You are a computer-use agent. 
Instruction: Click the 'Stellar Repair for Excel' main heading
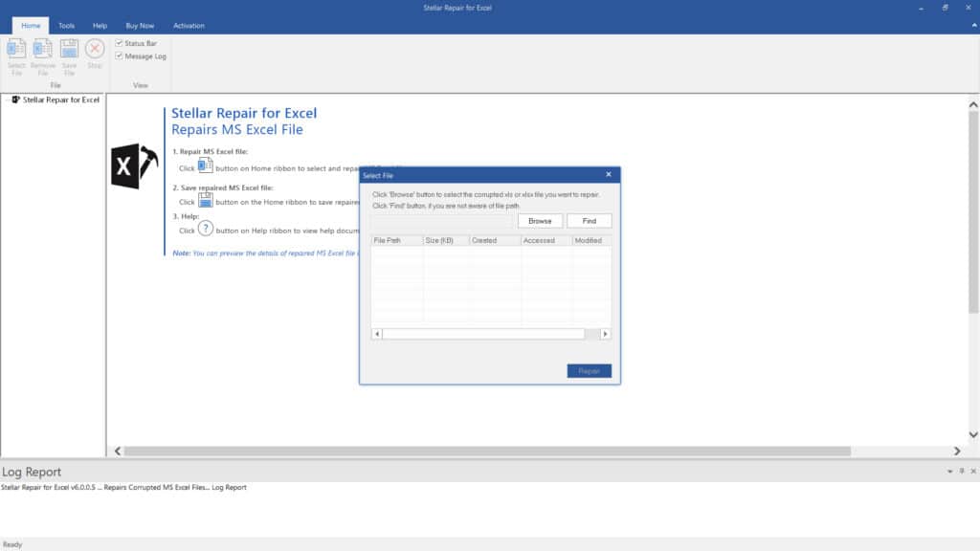pos(244,113)
